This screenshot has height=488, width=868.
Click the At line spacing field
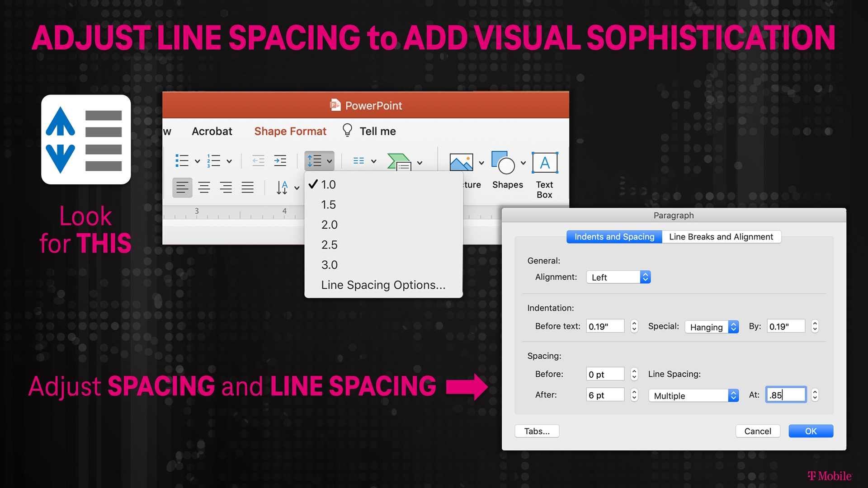pos(786,395)
